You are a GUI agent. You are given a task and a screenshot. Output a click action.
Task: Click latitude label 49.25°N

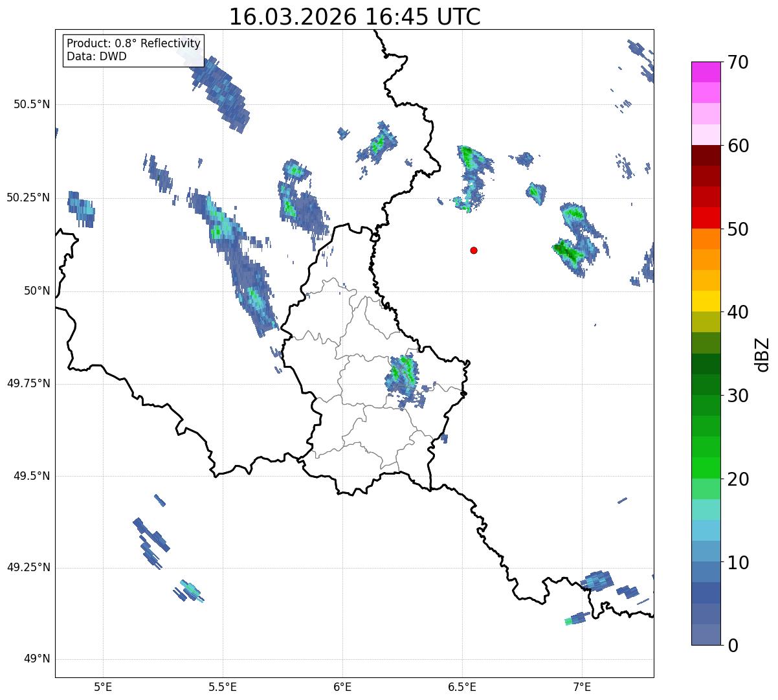coord(28,568)
